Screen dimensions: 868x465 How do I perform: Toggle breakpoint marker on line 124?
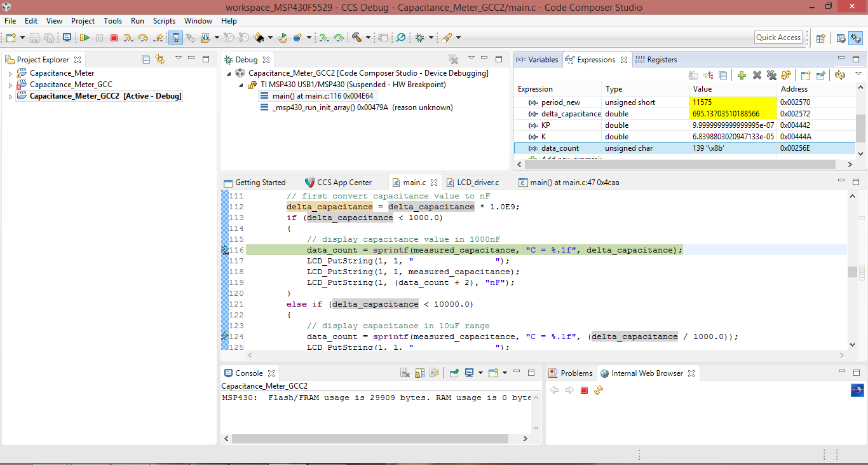coord(224,337)
